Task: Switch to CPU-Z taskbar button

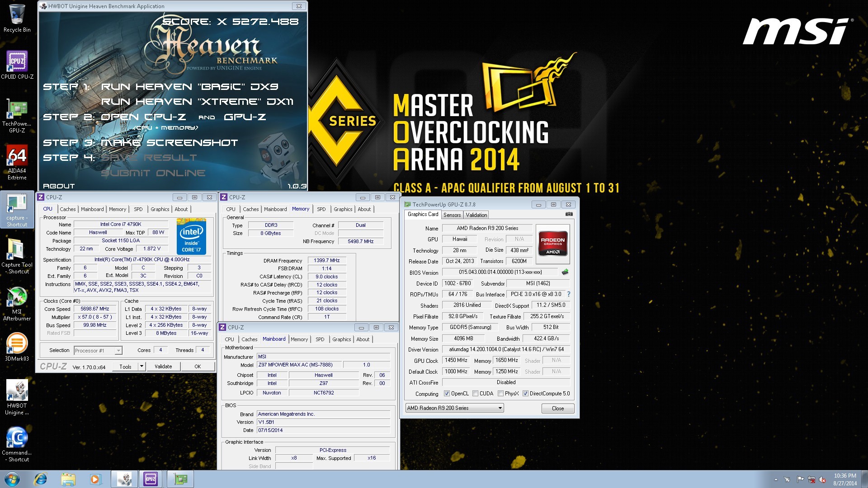Action: coord(151,479)
